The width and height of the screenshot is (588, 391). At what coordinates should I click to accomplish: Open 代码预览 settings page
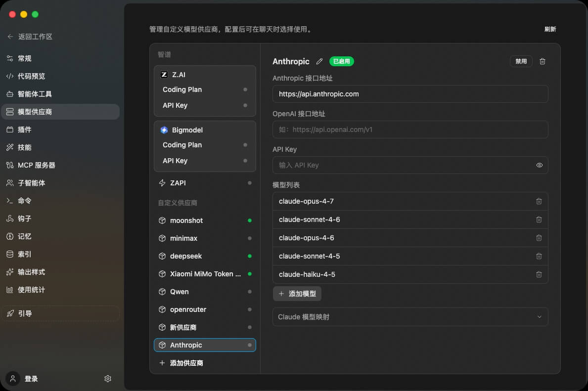tap(60, 76)
